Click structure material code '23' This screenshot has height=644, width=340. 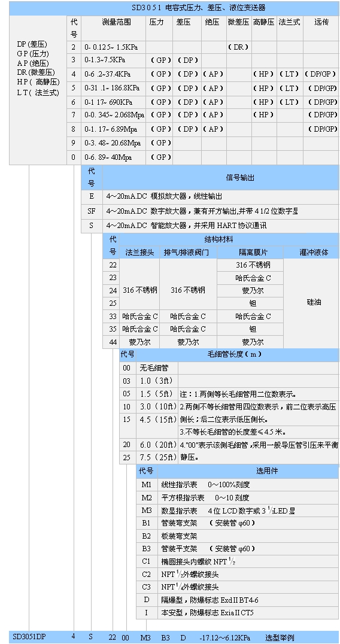[x=113, y=278]
